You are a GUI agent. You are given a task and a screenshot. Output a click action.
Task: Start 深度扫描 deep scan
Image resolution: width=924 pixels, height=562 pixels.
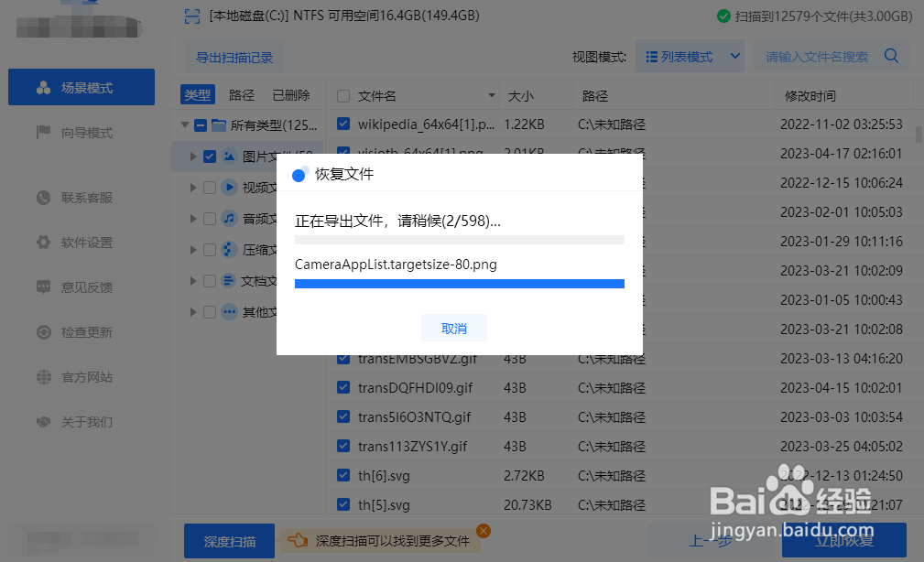pyautogui.click(x=228, y=540)
